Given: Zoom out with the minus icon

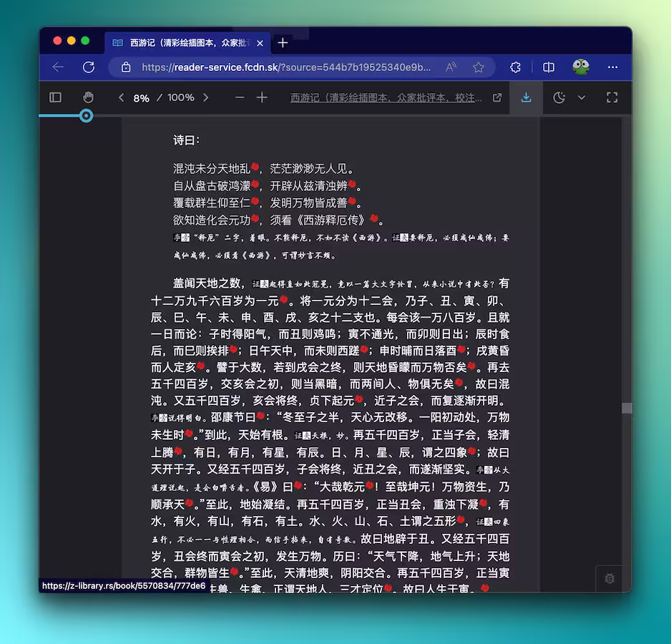Looking at the screenshot, I should click(240, 97).
